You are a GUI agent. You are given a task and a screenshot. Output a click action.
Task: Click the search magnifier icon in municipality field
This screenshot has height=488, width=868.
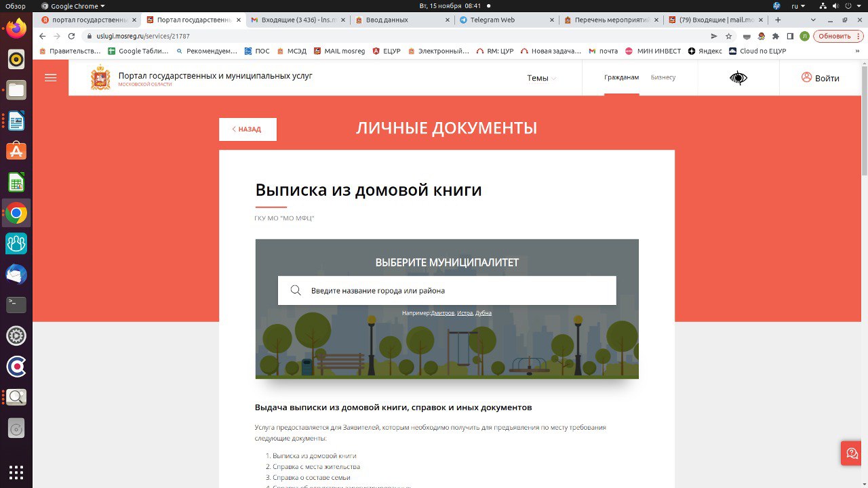(x=296, y=291)
